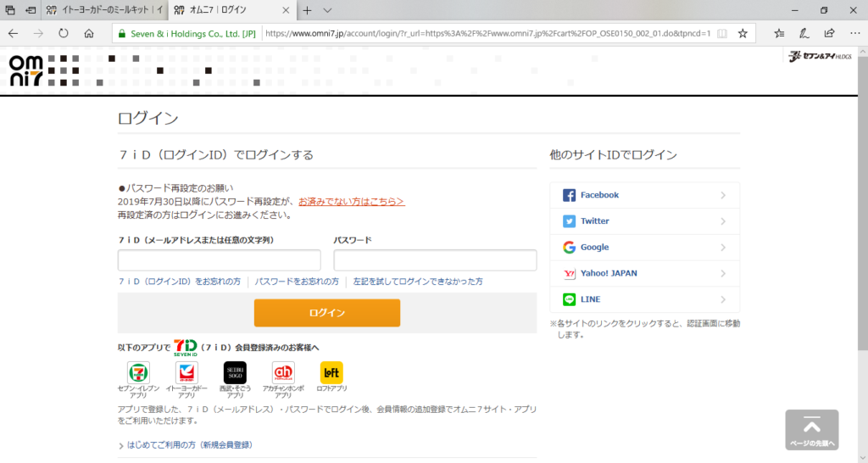This screenshot has width=868, height=463.
Task: Open the お済みでない方はこちら link
Action: (x=352, y=202)
